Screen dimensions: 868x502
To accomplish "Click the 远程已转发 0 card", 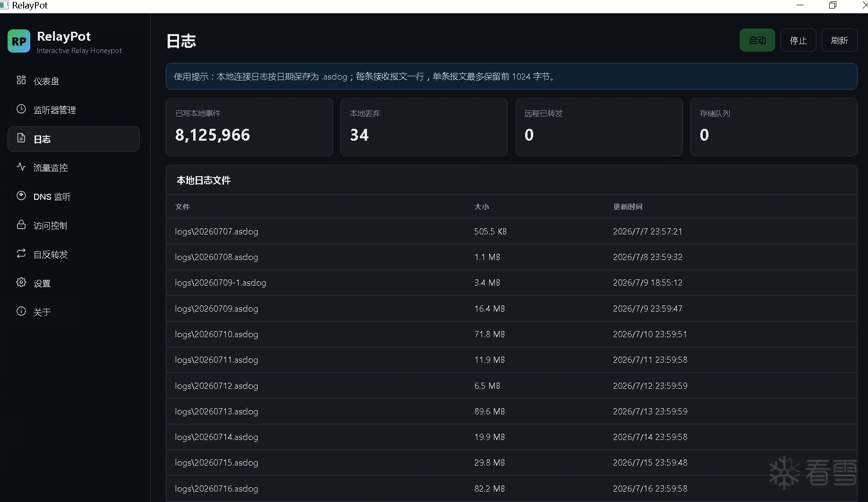I will click(x=599, y=127).
